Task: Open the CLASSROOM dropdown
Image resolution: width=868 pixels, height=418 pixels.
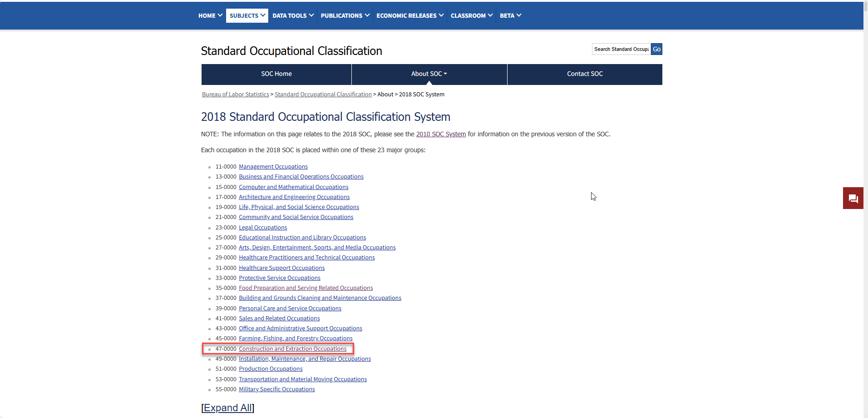Action: (x=471, y=15)
